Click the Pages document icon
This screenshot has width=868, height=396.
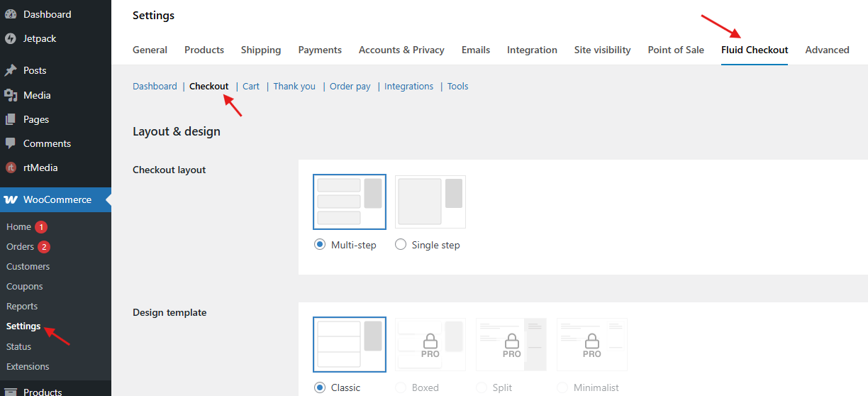pos(11,119)
